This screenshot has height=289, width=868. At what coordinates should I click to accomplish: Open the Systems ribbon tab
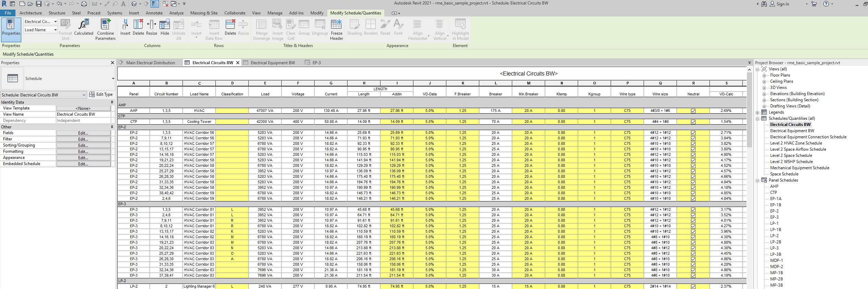pos(114,13)
